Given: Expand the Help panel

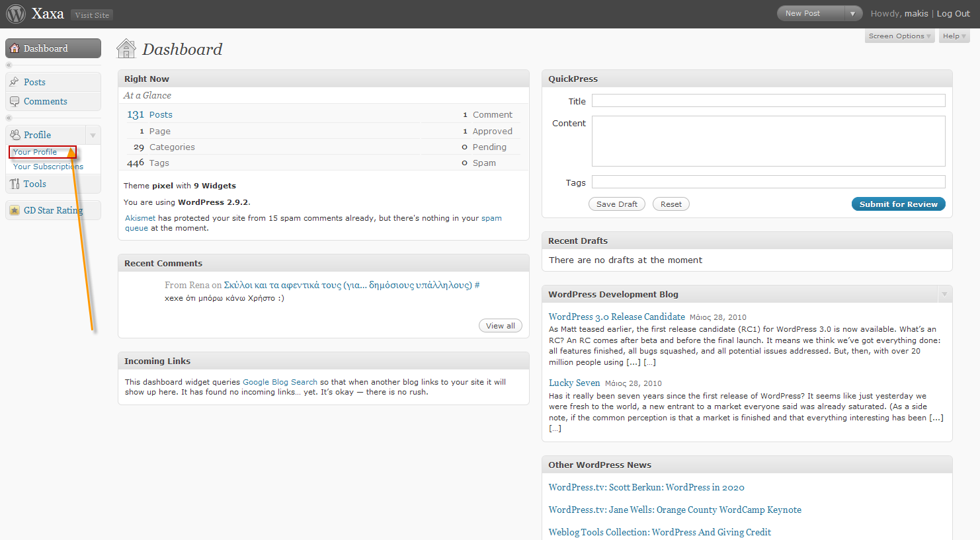Looking at the screenshot, I should 954,36.
